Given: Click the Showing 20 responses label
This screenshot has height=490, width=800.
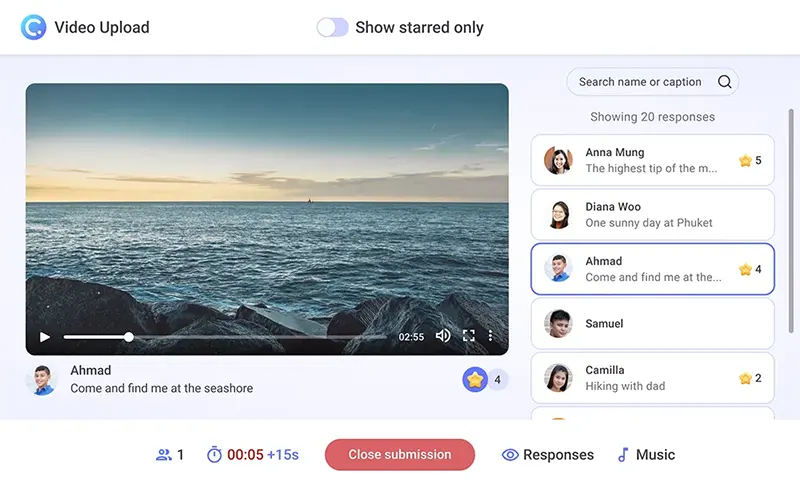Looking at the screenshot, I should [x=653, y=117].
